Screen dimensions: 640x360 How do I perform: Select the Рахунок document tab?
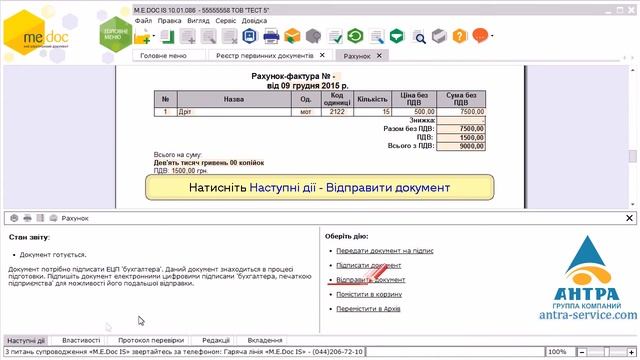pyautogui.click(x=357, y=56)
